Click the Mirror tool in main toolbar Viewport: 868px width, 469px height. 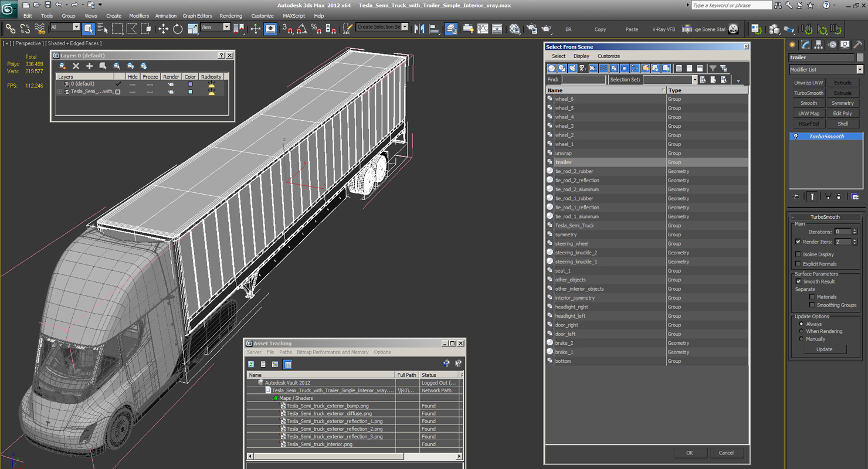click(x=419, y=28)
